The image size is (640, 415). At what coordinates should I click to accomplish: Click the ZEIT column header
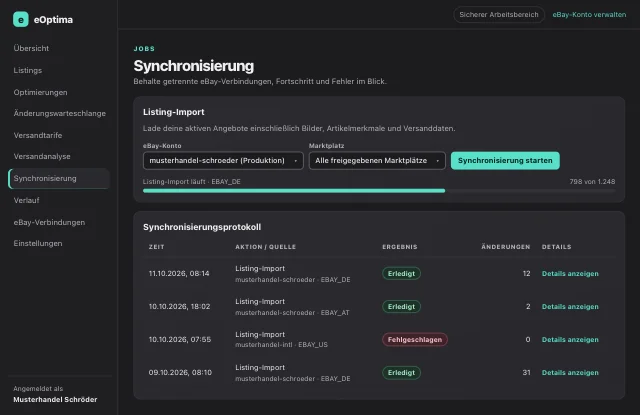tap(156, 247)
